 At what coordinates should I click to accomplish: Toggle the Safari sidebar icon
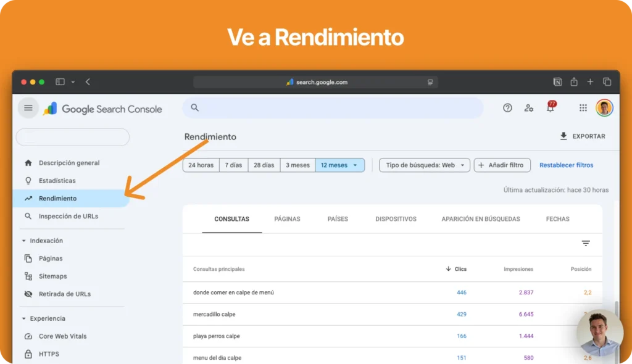click(60, 82)
